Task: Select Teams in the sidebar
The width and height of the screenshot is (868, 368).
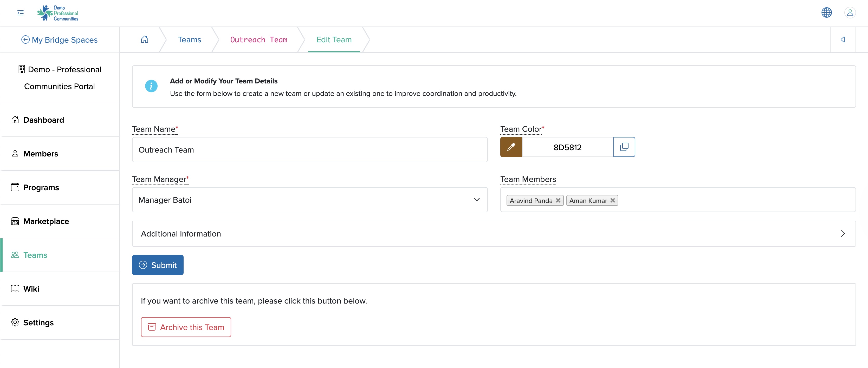Action: [x=60, y=255]
